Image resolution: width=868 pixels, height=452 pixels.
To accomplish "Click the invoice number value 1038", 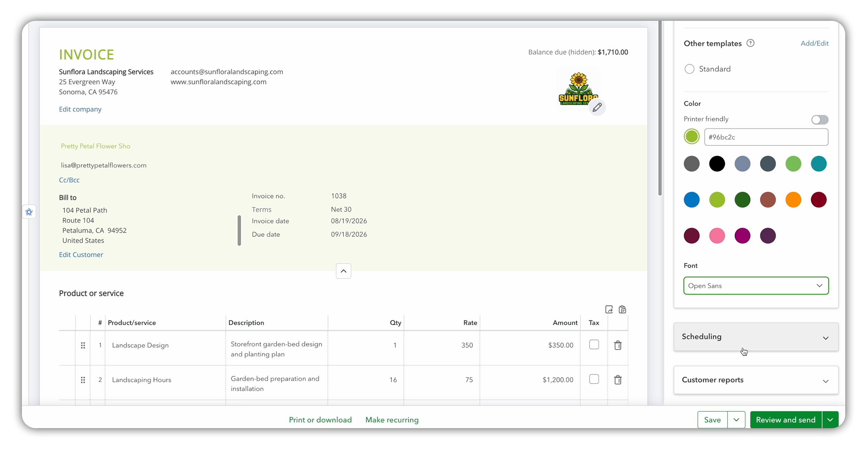I will pyautogui.click(x=339, y=196).
